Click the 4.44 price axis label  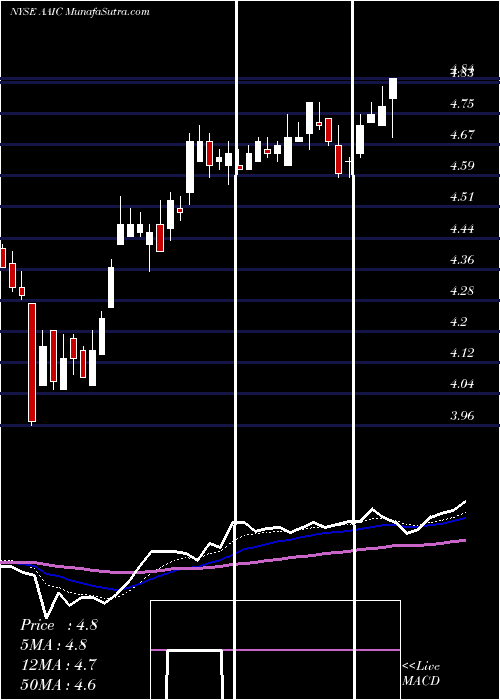point(462,229)
